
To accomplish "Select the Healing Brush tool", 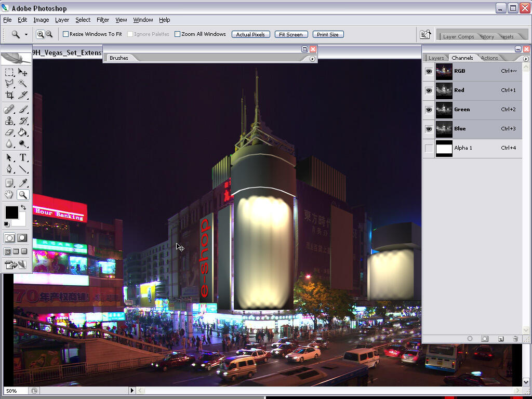I will [9, 109].
